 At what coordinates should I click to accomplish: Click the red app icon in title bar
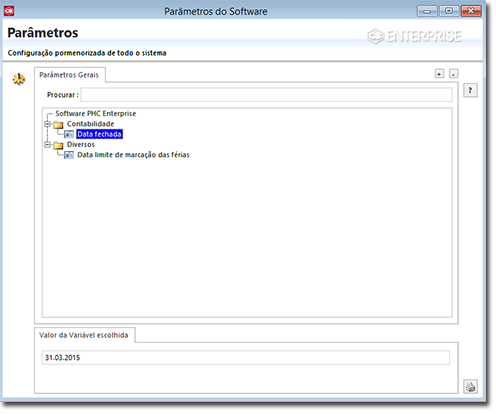[9, 11]
